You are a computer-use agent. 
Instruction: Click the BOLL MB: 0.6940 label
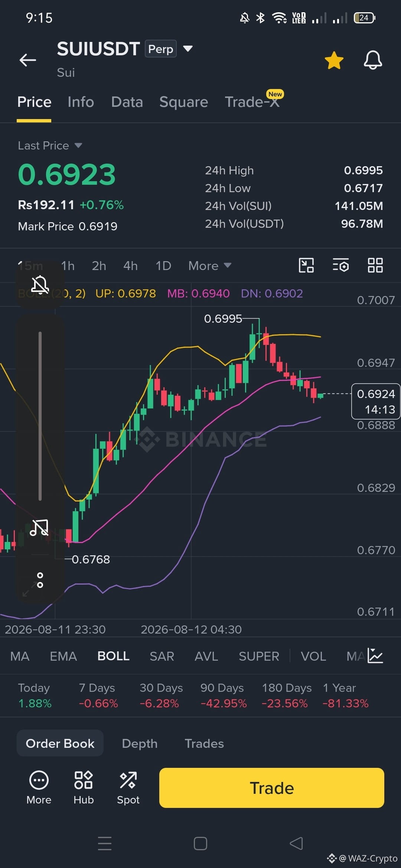[x=198, y=293]
